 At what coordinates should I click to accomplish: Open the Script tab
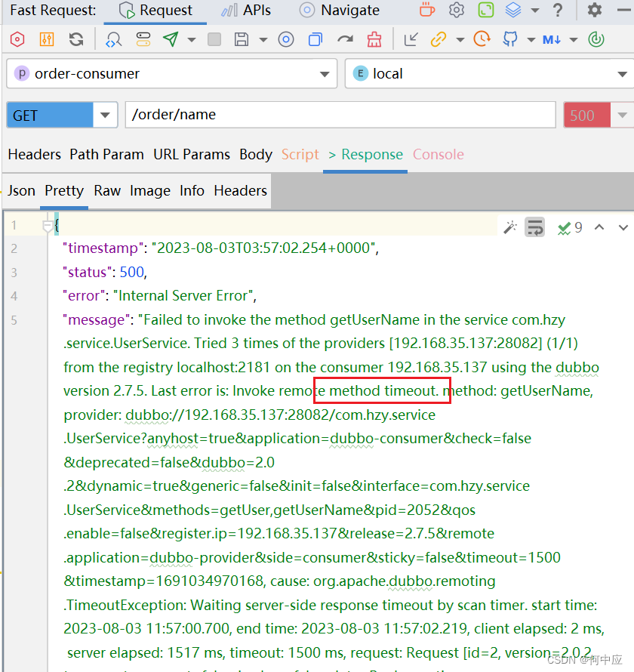tap(300, 154)
